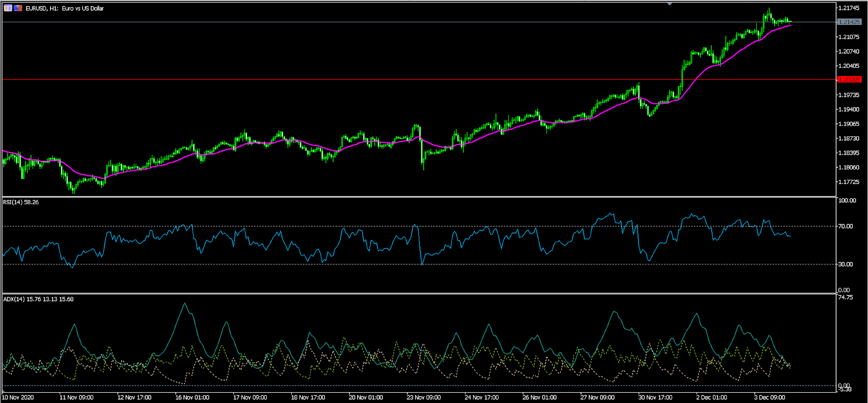Click the RSI 30.00 level label
The height and width of the screenshot is (403, 868).
[x=846, y=265]
